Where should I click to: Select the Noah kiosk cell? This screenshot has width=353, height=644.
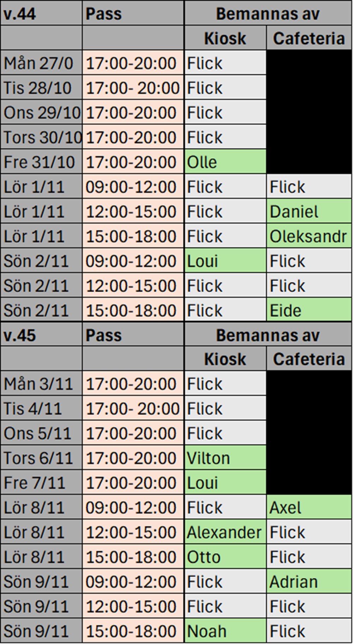coord(225,631)
